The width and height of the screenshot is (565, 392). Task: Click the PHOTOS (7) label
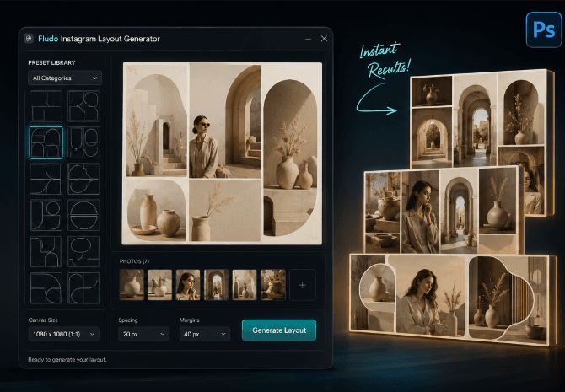click(x=134, y=261)
